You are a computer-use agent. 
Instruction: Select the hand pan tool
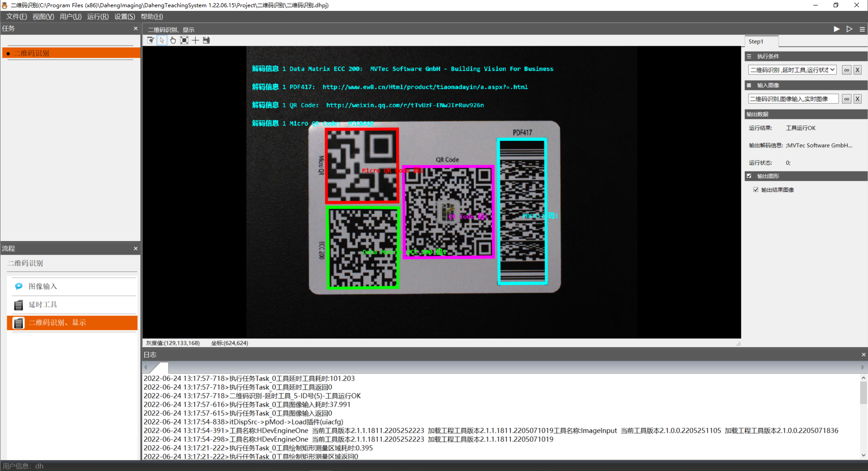click(173, 40)
